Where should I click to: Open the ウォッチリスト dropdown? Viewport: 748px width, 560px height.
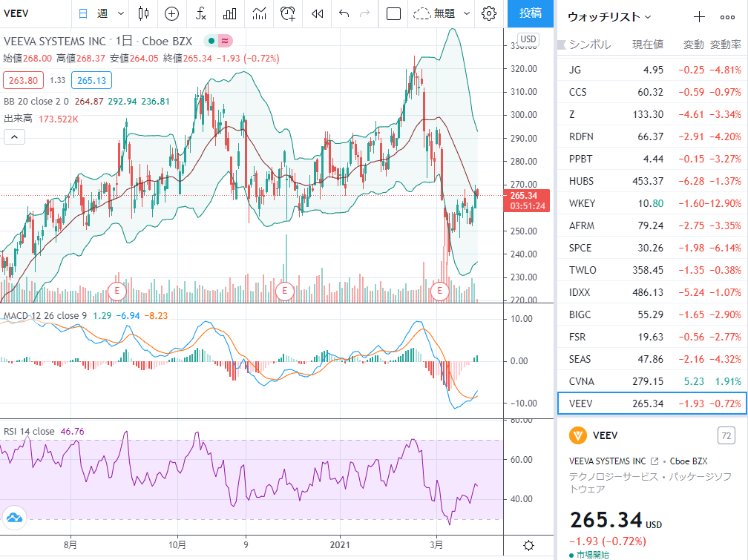click(610, 17)
